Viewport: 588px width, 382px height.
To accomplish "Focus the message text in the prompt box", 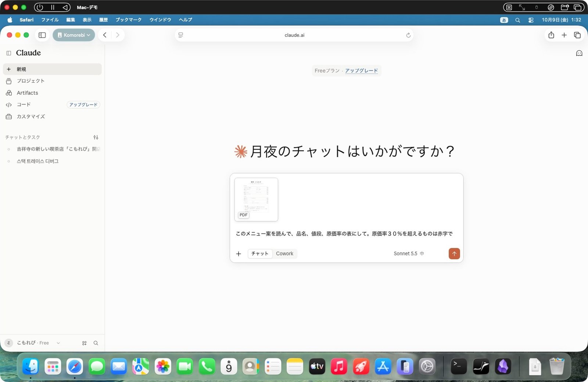I will (x=344, y=234).
